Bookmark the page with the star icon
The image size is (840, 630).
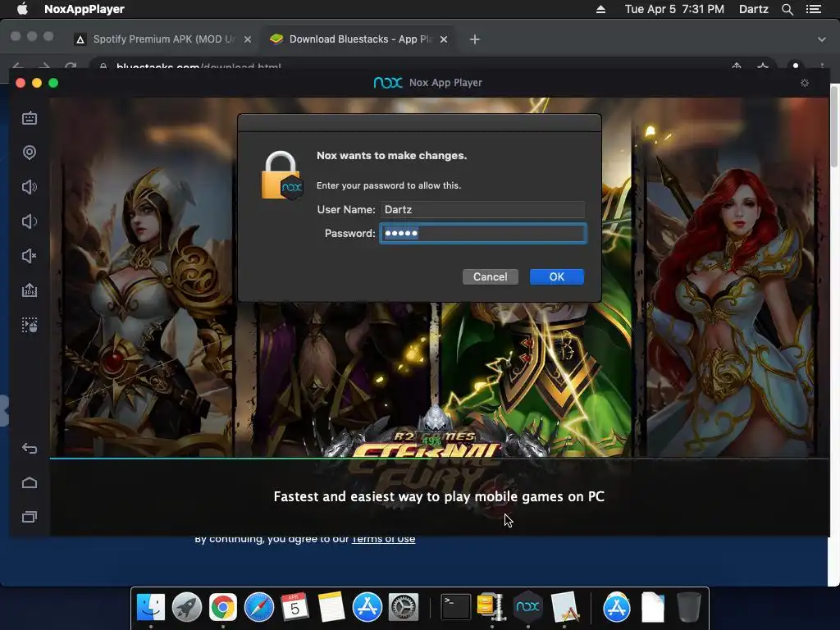[x=763, y=66]
